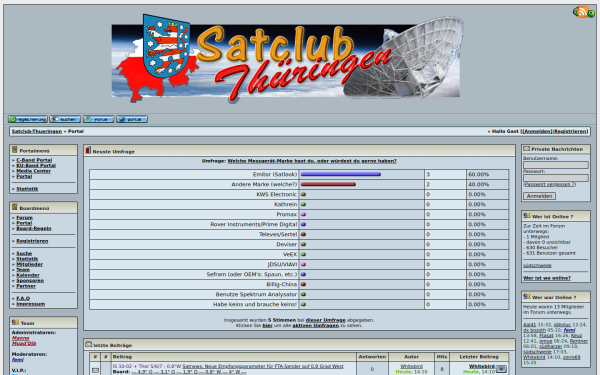Open Suche link in Boardmenü

pyautogui.click(x=24, y=253)
